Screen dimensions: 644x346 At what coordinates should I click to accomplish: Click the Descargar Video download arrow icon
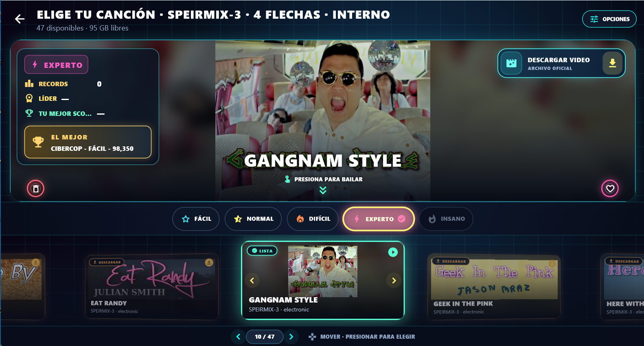click(612, 63)
